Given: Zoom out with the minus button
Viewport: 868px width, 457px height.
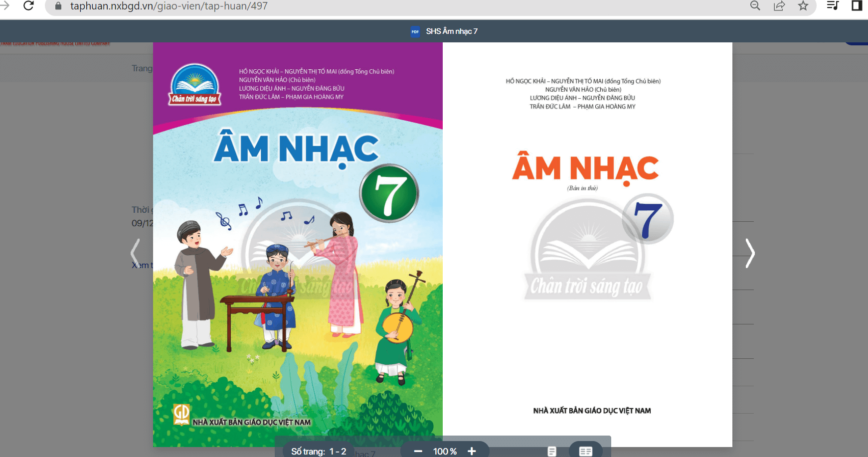Looking at the screenshot, I should [418, 451].
